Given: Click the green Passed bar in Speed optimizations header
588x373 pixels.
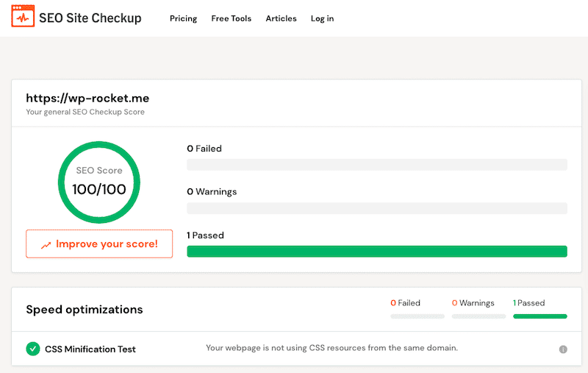Looking at the screenshot, I should [x=540, y=316].
